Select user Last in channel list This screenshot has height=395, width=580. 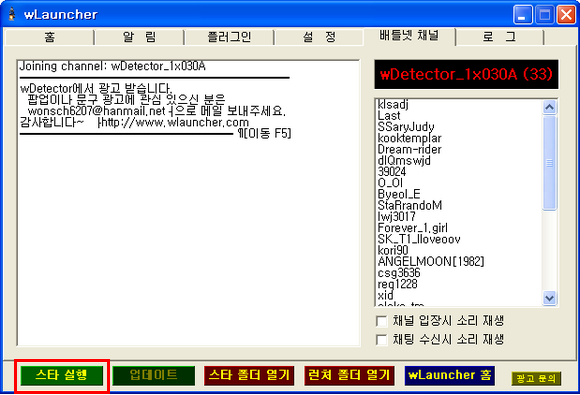[x=389, y=116]
